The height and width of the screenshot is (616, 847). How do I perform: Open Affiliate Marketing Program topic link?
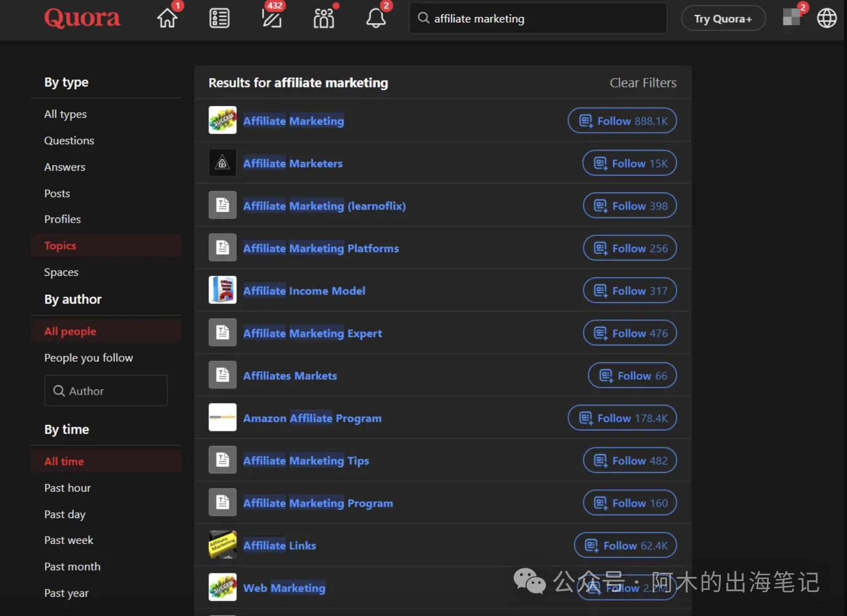[x=318, y=503]
